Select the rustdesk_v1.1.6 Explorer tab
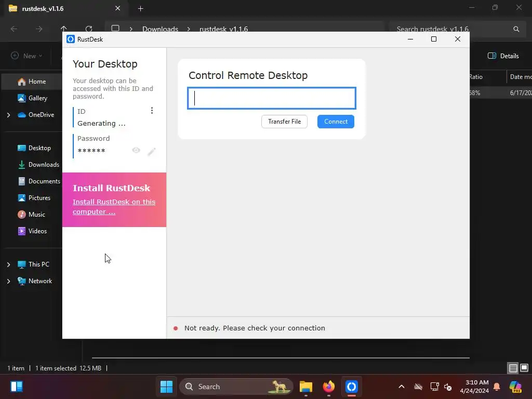532x399 pixels. (65, 8)
